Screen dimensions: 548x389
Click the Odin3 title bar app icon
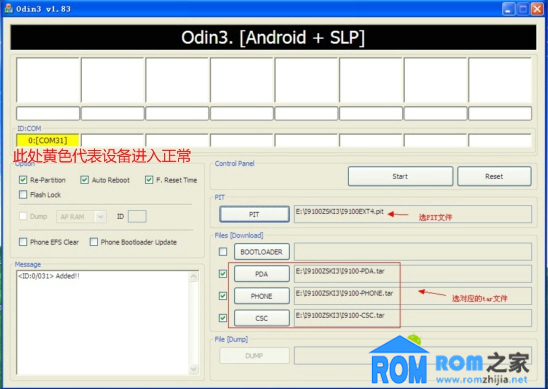click(x=8, y=8)
